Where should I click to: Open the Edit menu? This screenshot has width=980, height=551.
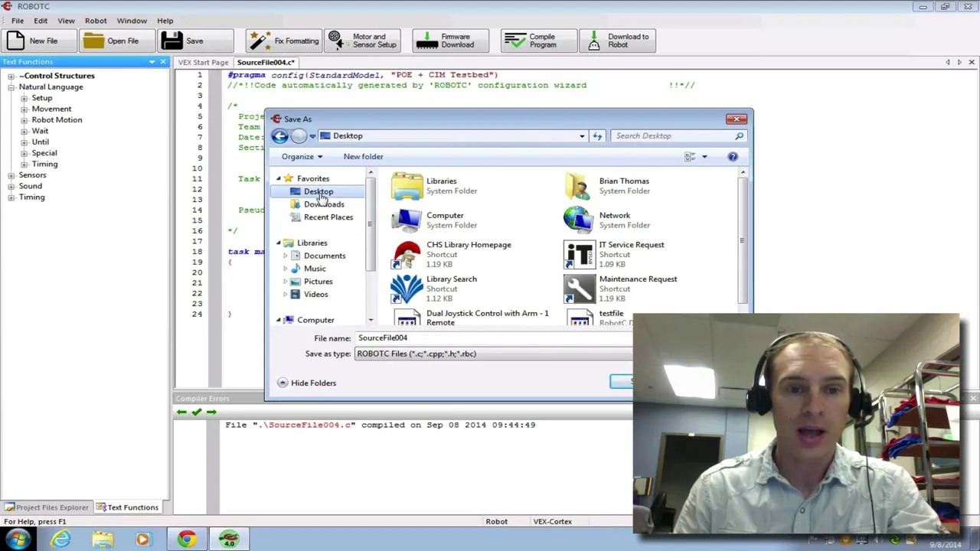coord(41,21)
